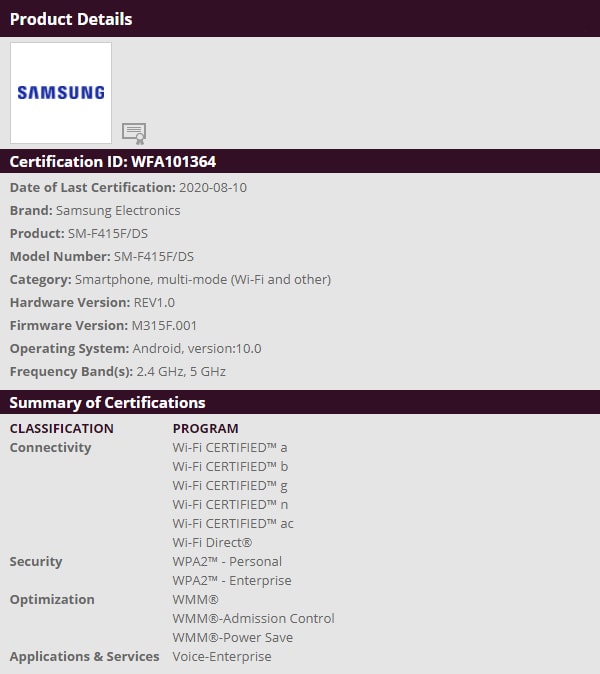Screen dimensions: 600x674
Task: Click the Certification ID WFA101364 heading
Action: pos(113,162)
